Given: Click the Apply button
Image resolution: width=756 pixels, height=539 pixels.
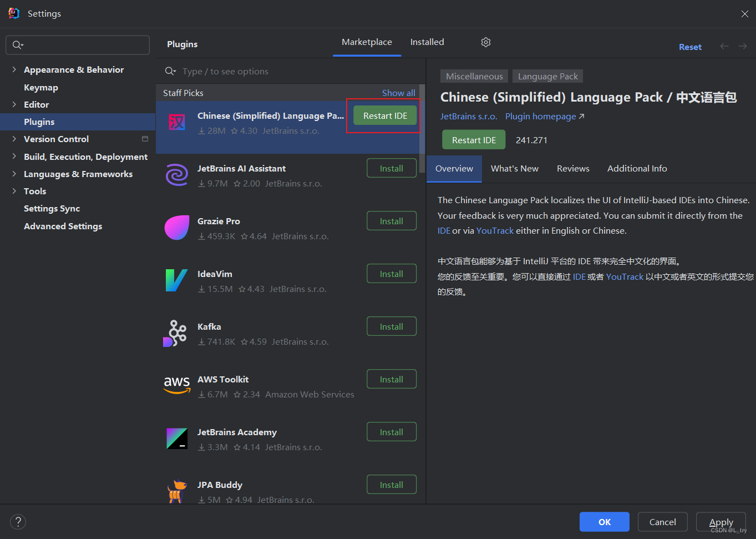Looking at the screenshot, I should click(x=721, y=522).
